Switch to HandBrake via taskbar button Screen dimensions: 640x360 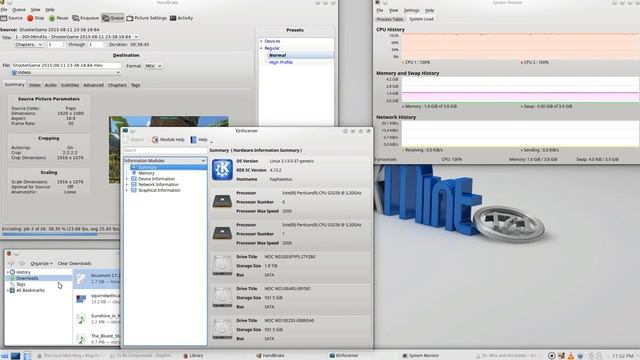[x=270, y=356]
